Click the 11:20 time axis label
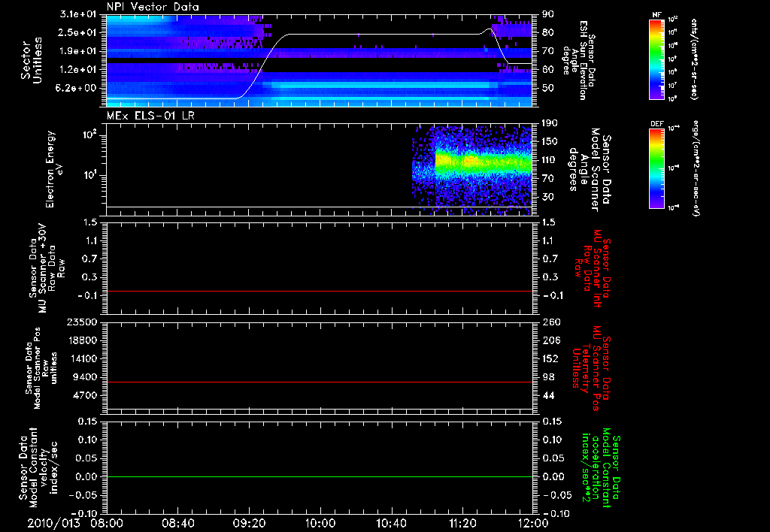The image size is (770, 532). (462, 523)
